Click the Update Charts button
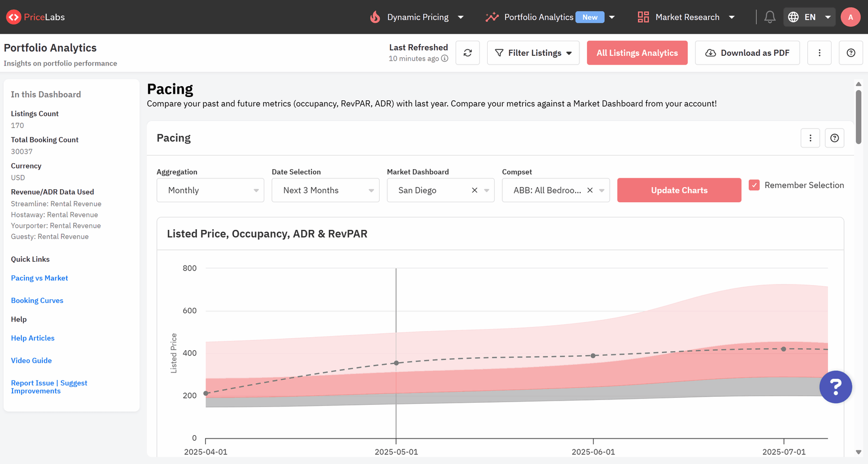This screenshot has height=464, width=868. click(x=679, y=190)
